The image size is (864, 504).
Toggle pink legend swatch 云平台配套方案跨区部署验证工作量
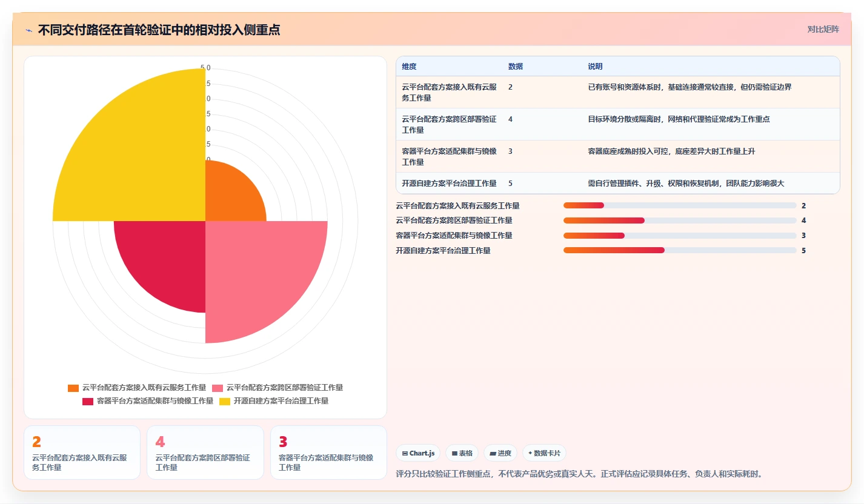218,388
